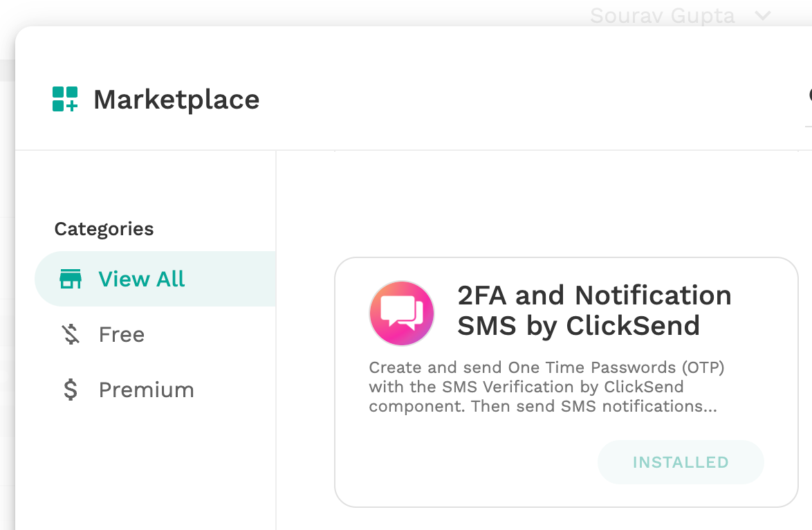The image size is (812, 530).
Task: Open the ClickSend chat bubble logo
Action: [x=401, y=313]
